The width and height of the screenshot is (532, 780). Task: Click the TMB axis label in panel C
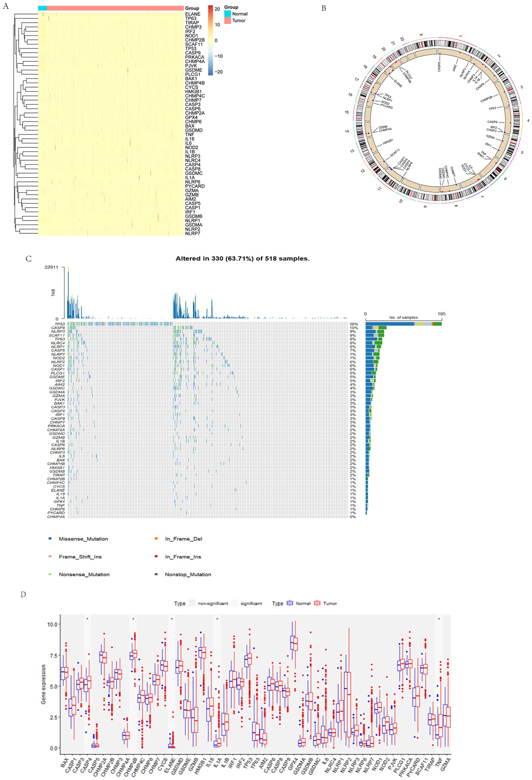pyautogui.click(x=53, y=292)
